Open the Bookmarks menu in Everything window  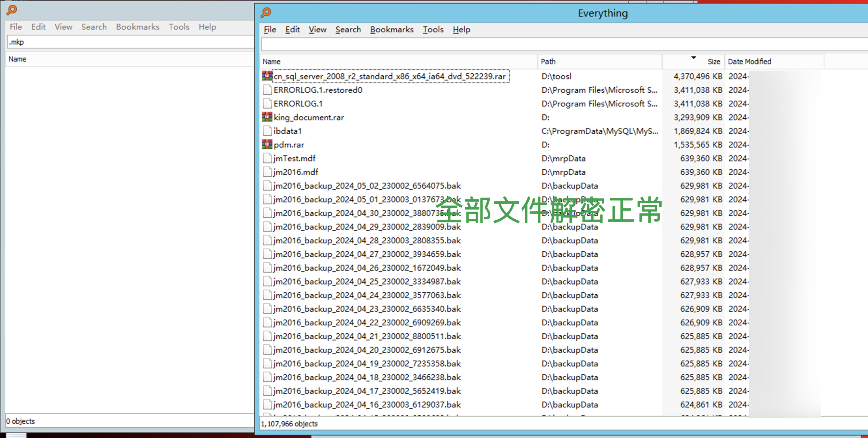(x=392, y=30)
